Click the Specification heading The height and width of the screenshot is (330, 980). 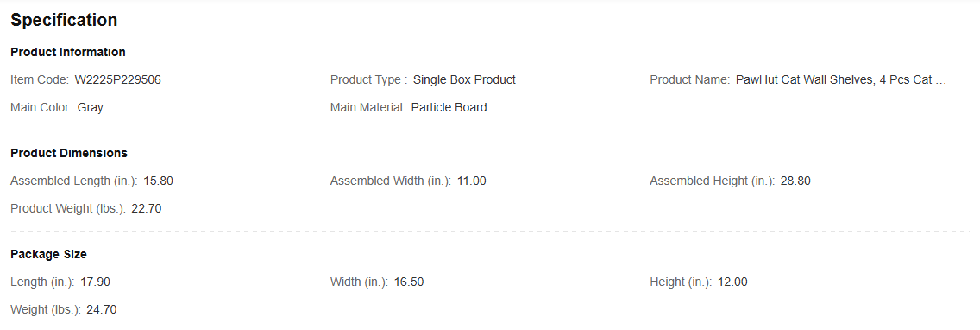point(64,20)
